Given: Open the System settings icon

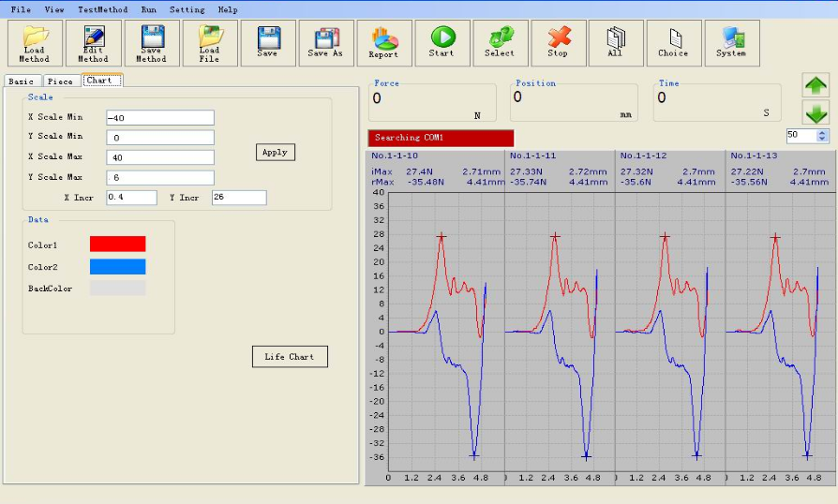Looking at the screenshot, I should click(x=731, y=43).
